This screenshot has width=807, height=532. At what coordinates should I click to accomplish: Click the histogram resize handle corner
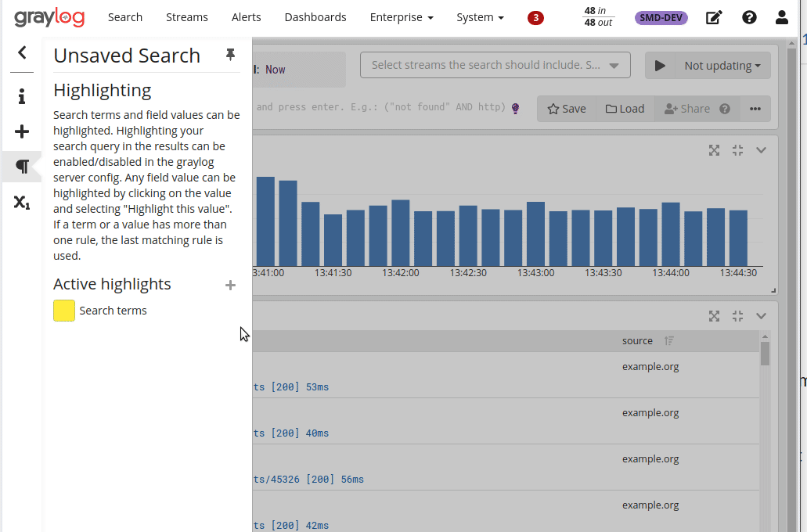[773, 291]
